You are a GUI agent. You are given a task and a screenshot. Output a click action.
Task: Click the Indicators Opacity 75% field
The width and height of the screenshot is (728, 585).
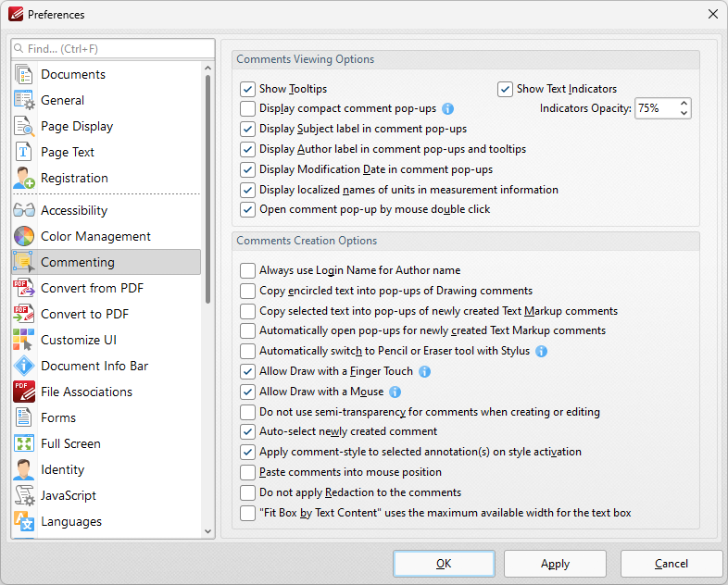[x=657, y=108]
